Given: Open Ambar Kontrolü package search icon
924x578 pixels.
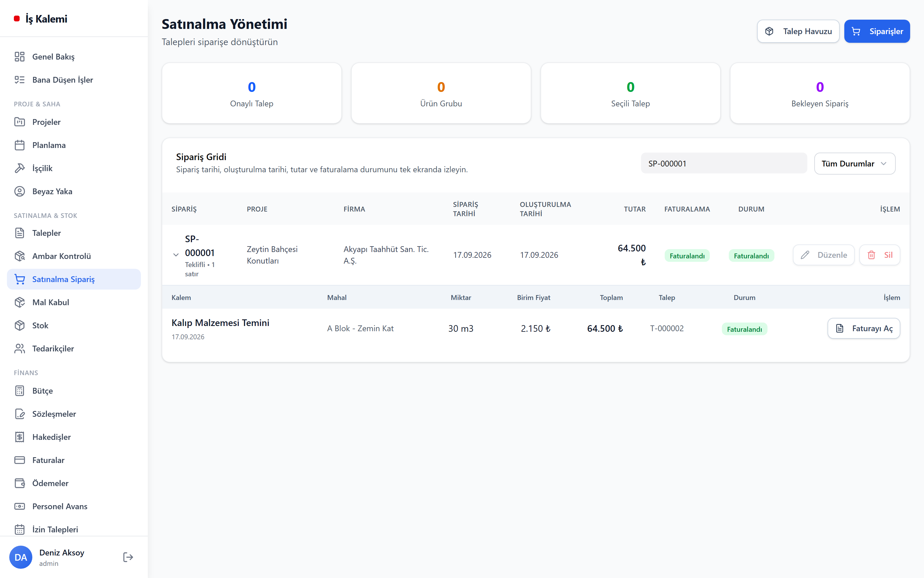Looking at the screenshot, I should coord(19,256).
